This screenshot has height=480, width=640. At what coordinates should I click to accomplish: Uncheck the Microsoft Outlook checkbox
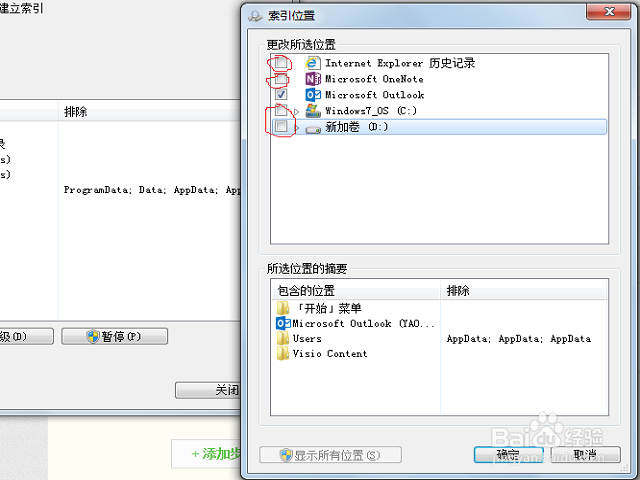click(281, 94)
